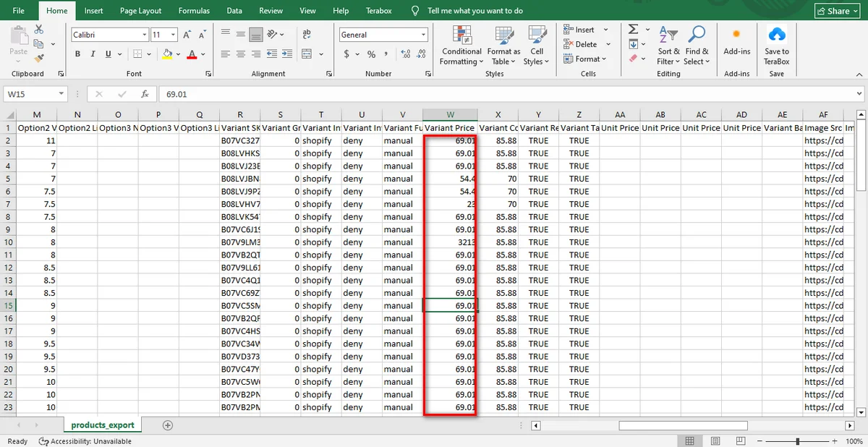The height and width of the screenshot is (447, 868).
Task: Click the Merge & Center icon
Action: click(x=307, y=54)
